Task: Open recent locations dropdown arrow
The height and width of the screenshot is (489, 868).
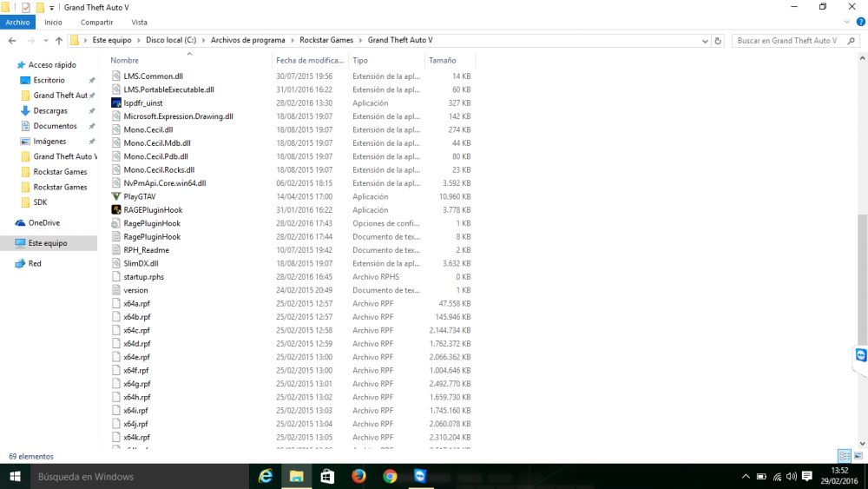Action: point(45,41)
